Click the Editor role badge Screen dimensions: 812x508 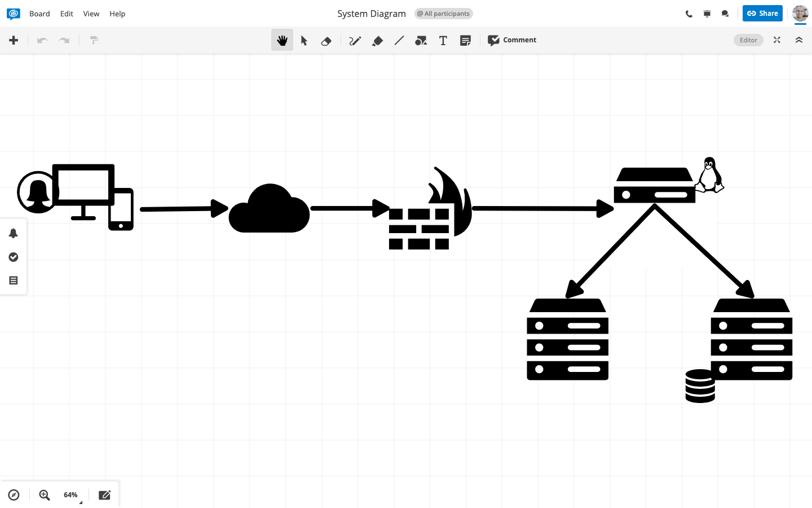(x=748, y=40)
